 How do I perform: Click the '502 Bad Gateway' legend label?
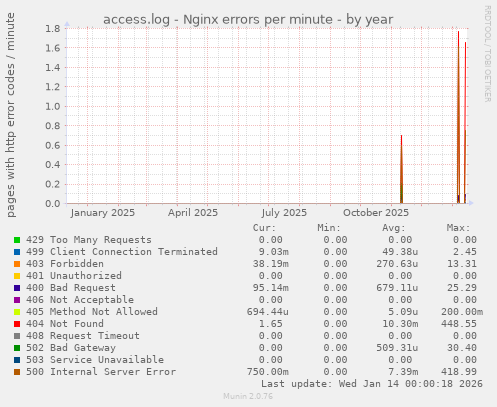tap(71, 348)
